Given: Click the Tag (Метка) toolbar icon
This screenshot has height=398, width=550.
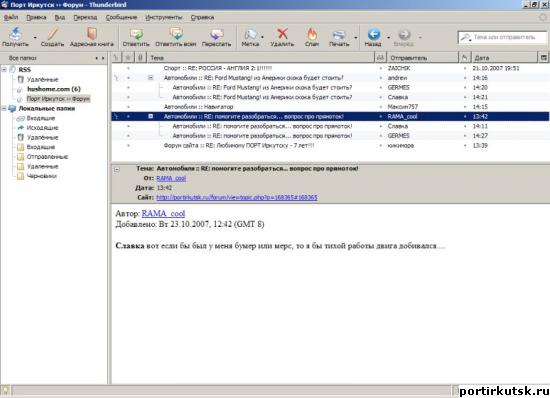Looking at the screenshot, I should click(x=250, y=34).
